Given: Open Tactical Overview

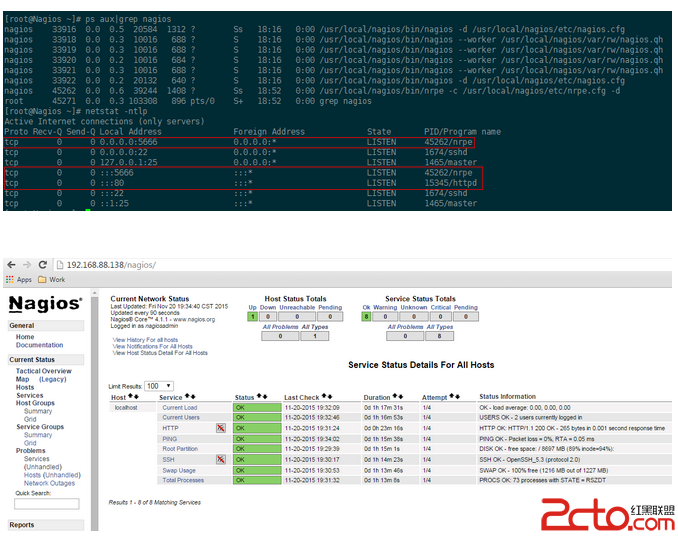Looking at the screenshot, I should [44, 371].
